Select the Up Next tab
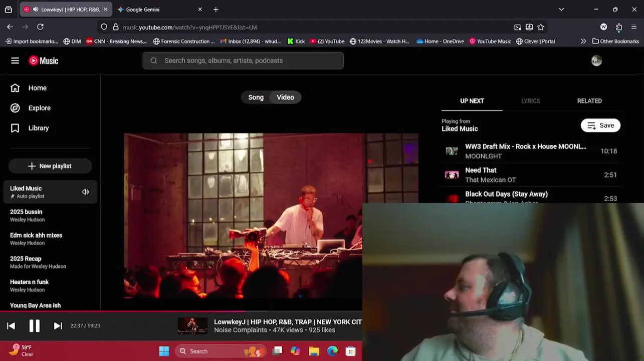The height and width of the screenshot is (361, 644). [x=472, y=101]
